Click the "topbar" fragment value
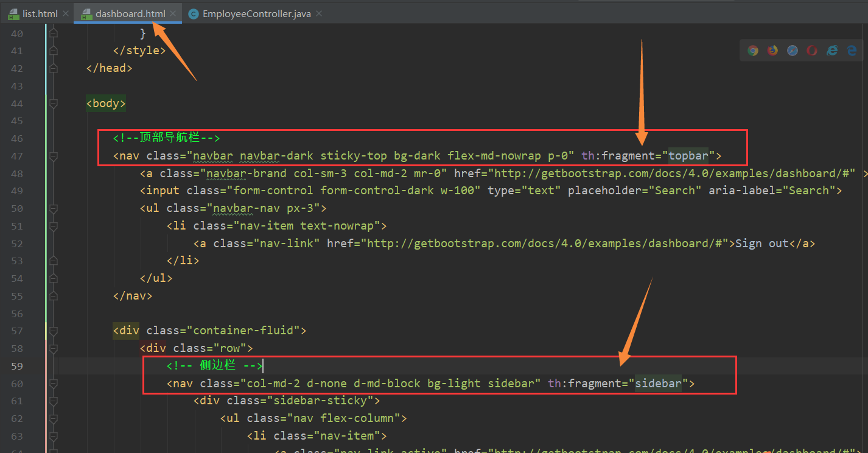 (688, 156)
